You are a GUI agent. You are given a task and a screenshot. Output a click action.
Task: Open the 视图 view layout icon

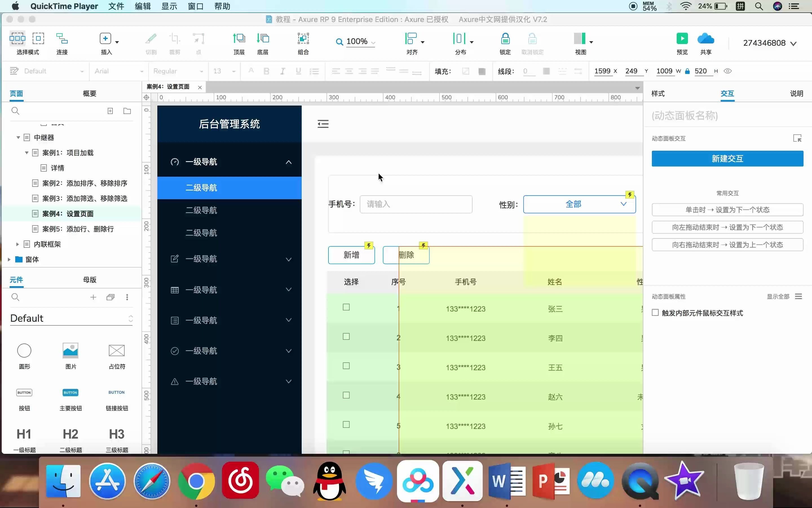click(x=580, y=38)
